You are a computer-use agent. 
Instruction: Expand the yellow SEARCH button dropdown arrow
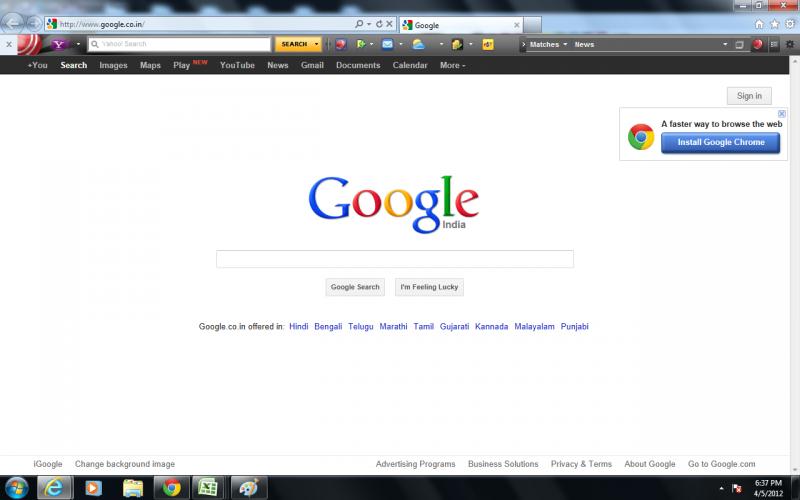click(316, 44)
